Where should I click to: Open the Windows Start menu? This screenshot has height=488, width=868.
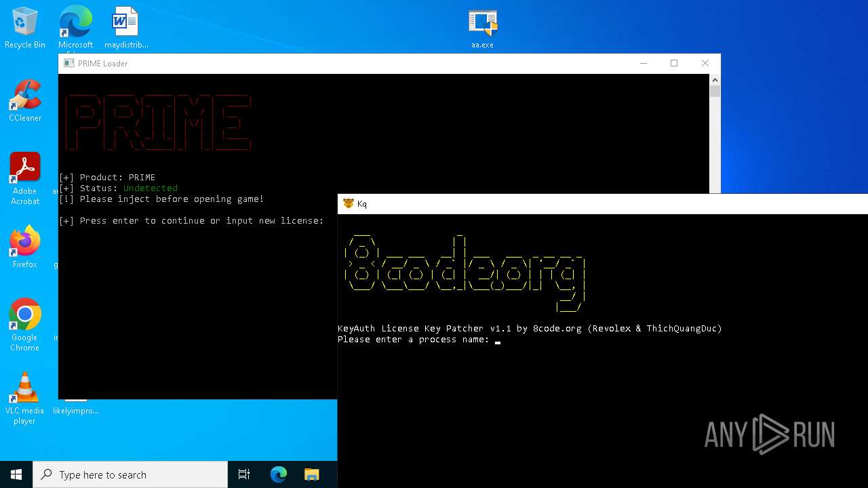pos(16,474)
